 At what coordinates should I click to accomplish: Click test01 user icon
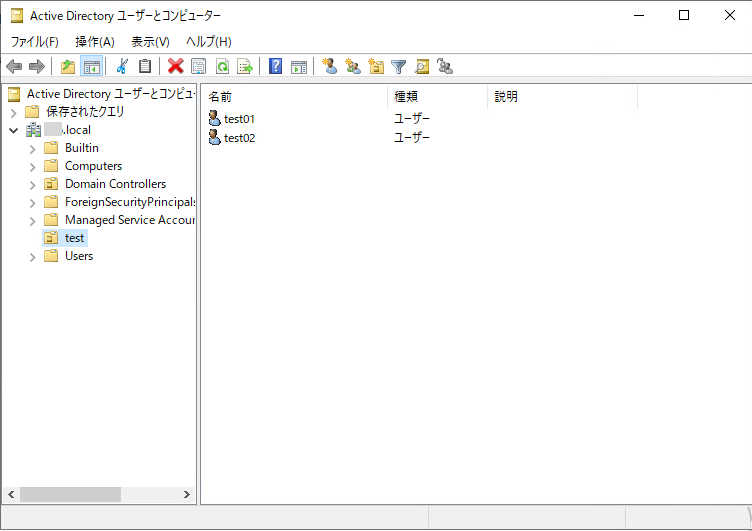214,118
